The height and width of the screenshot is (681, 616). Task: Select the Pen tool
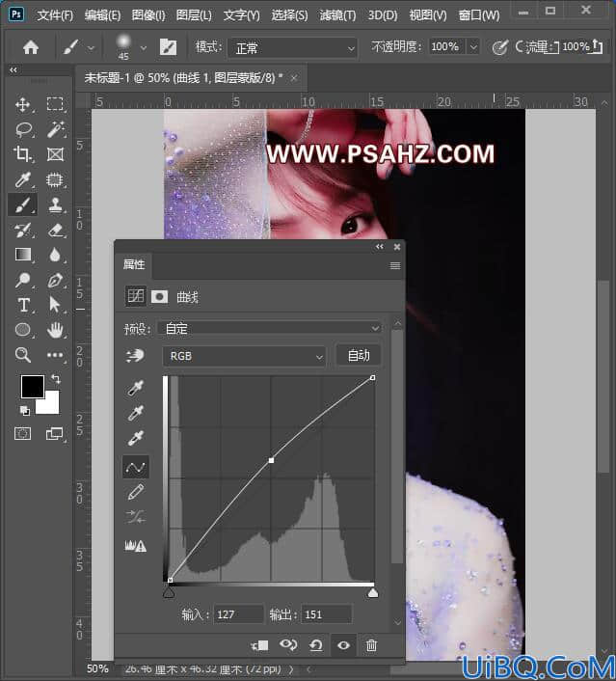pos(55,280)
